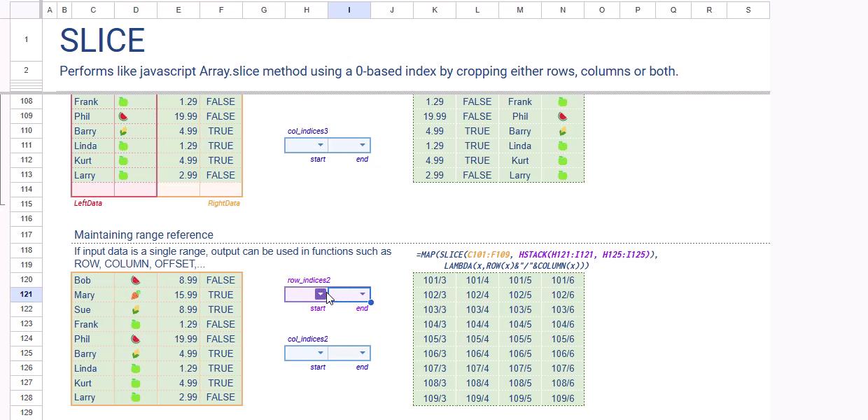Click 'TRUE' in cell F121
The width and height of the screenshot is (868, 420).
click(220, 295)
